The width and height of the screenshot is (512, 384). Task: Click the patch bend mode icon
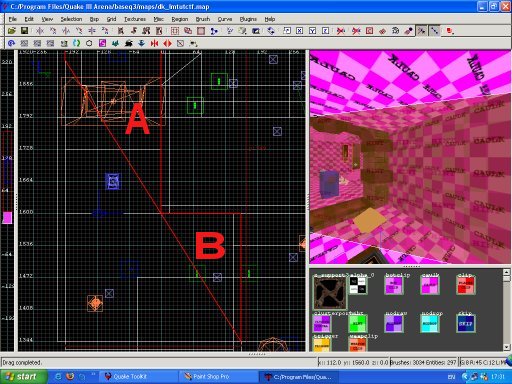click(x=395, y=31)
